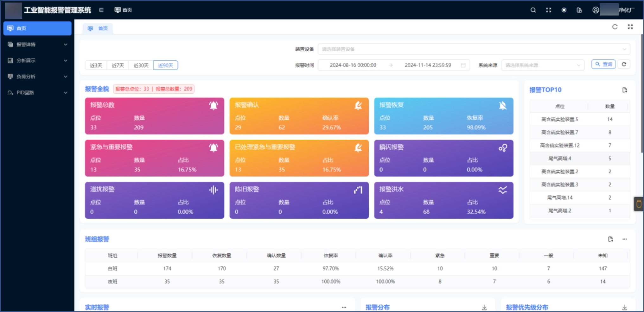Select the 近3天 time range

[96, 66]
